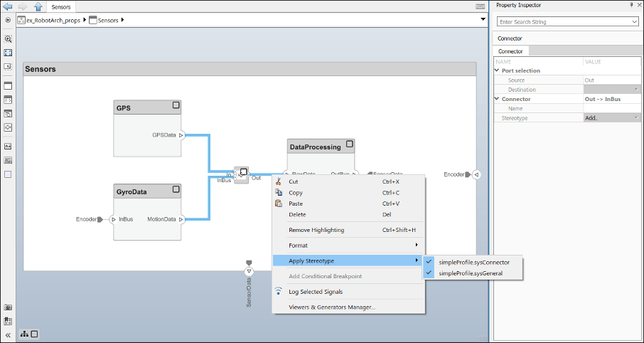
Task: Click the Adapter block on the canvas
Action: click(241, 175)
